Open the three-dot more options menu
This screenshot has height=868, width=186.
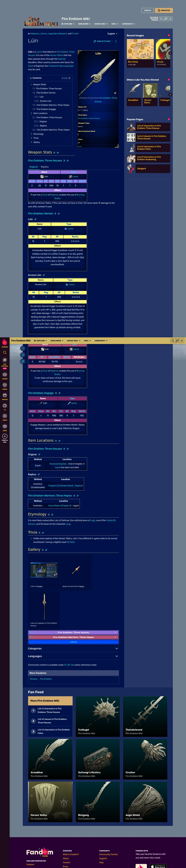click(116, 41)
